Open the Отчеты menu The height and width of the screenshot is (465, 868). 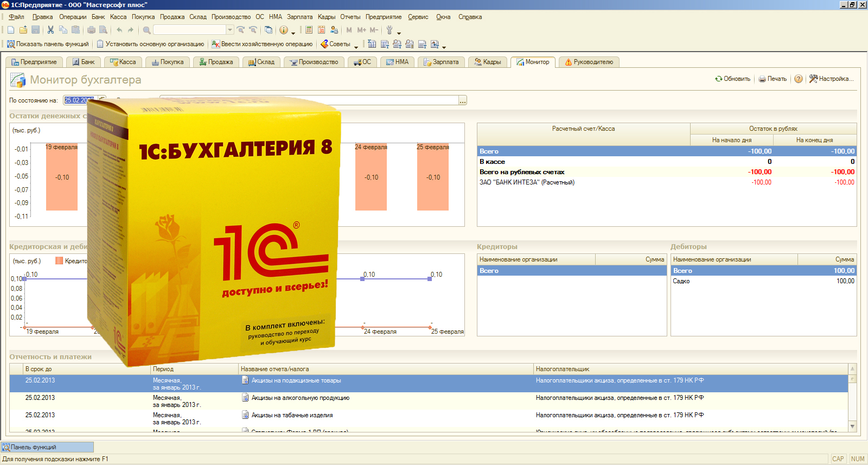[x=350, y=17]
